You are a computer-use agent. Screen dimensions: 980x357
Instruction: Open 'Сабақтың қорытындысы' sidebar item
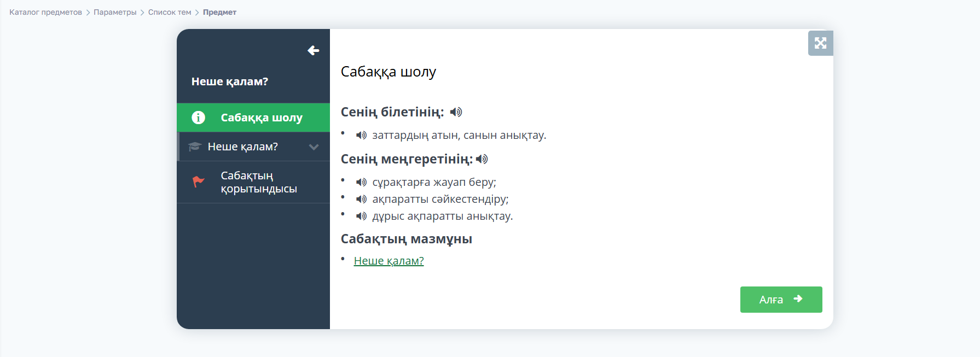click(258, 182)
